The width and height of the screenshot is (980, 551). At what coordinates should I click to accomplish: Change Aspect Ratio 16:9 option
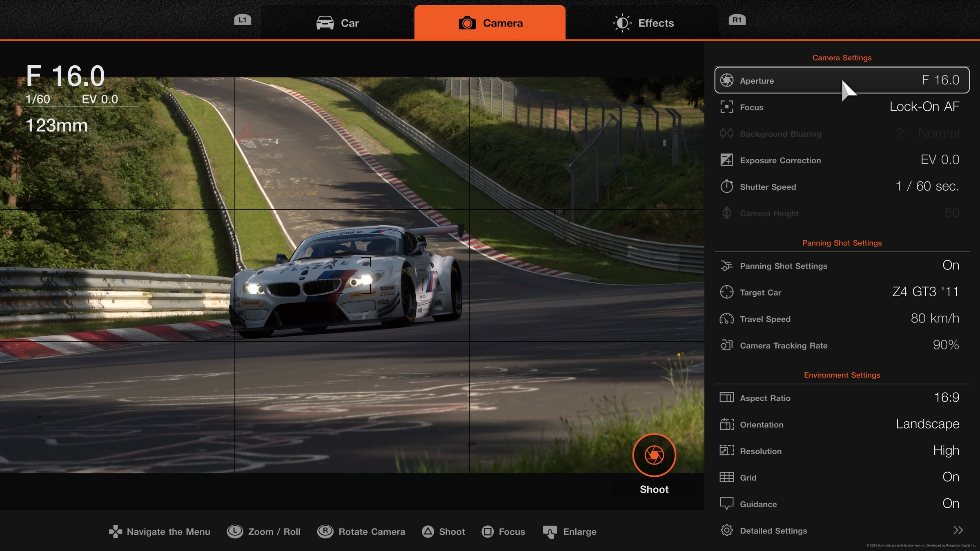[947, 397]
